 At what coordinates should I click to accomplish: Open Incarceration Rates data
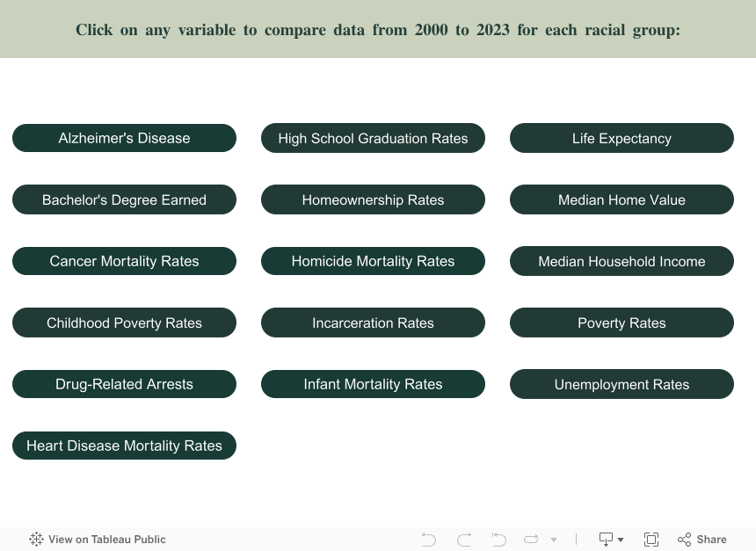point(373,323)
